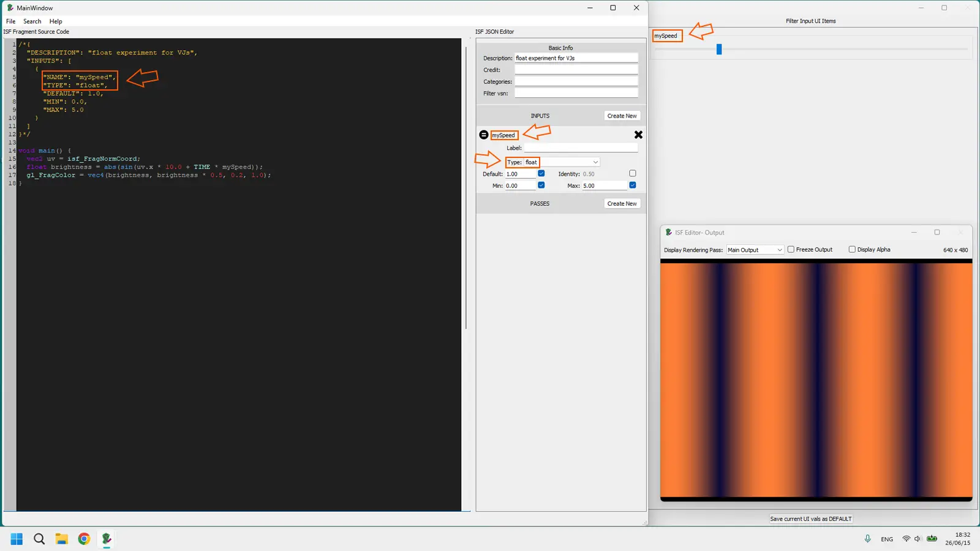The image size is (980, 551).
Task: Click the Default value field 1.00
Action: (521, 174)
